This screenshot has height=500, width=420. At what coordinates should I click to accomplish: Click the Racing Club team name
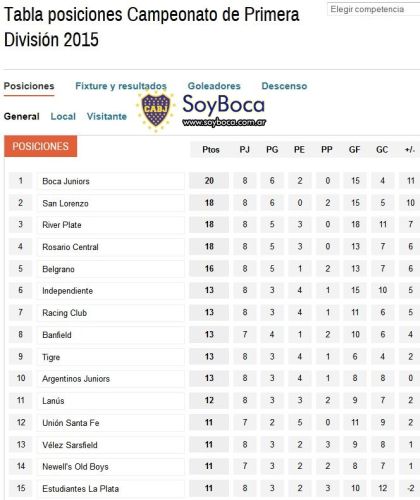click(65, 313)
